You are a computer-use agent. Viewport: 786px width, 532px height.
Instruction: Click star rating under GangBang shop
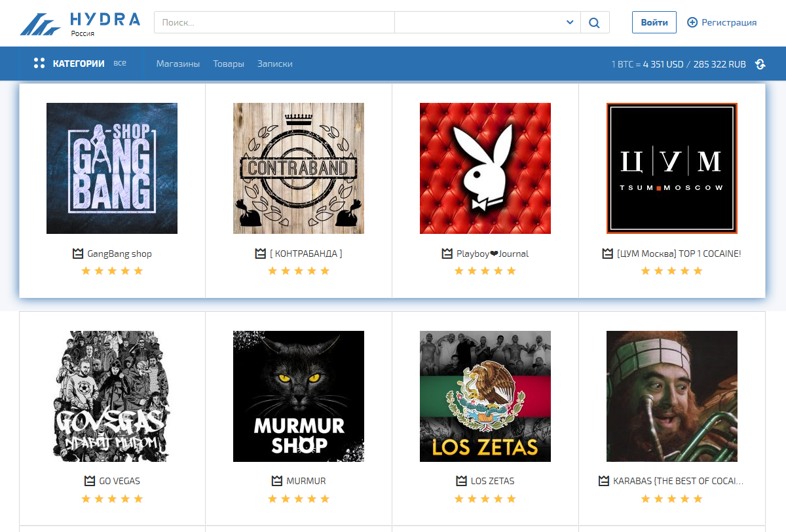coord(112,271)
